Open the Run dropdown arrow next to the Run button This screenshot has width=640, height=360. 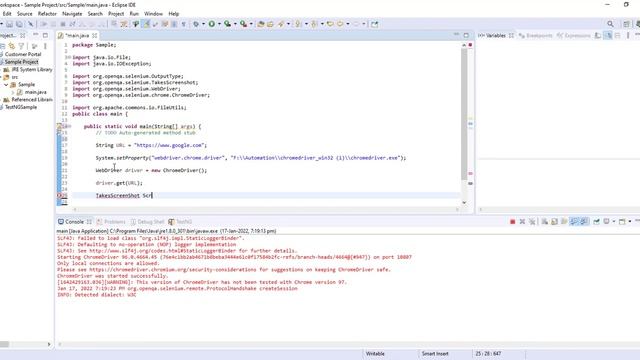pyautogui.click(x=219, y=24)
